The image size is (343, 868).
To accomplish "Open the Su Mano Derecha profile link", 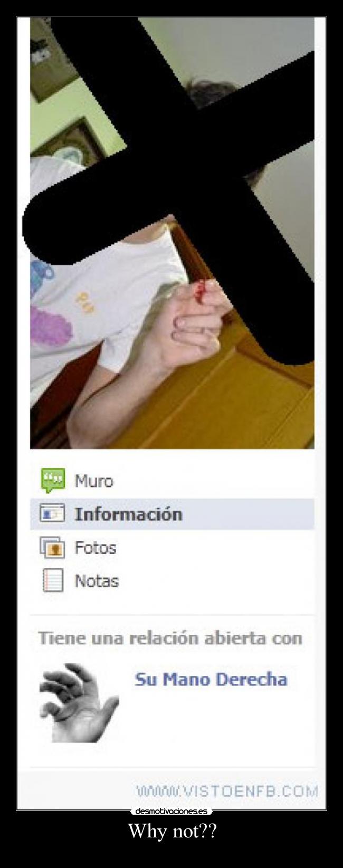I will click(211, 679).
